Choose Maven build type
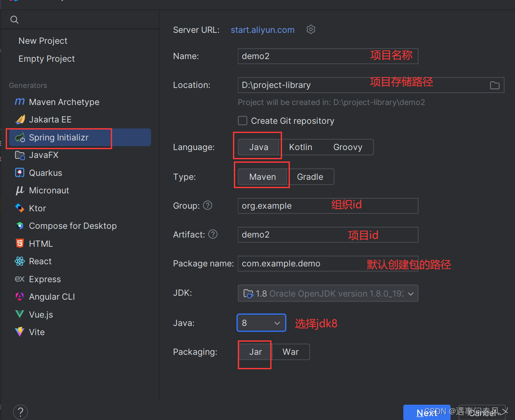515x420 pixels. pyautogui.click(x=262, y=177)
